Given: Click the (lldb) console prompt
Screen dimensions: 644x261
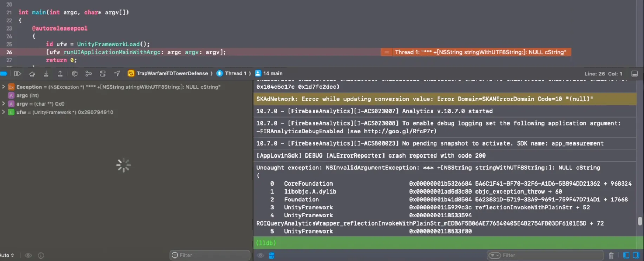Looking at the screenshot, I should [x=266, y=243].
